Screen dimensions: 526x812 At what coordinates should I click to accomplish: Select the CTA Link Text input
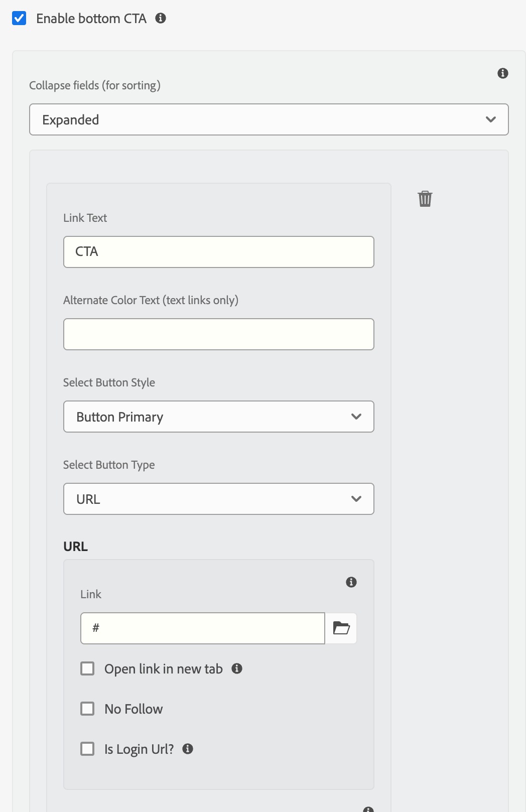[x=218, y=252]
